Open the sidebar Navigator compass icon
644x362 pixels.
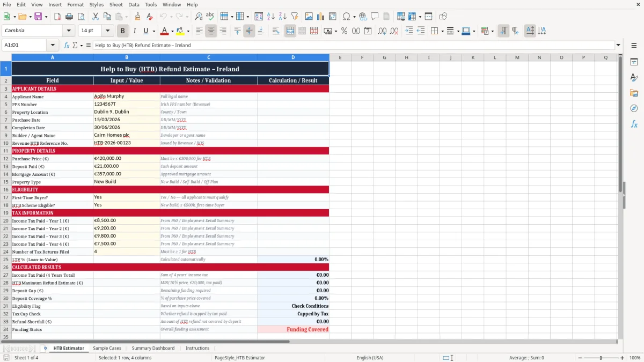[x=634, y=108]
